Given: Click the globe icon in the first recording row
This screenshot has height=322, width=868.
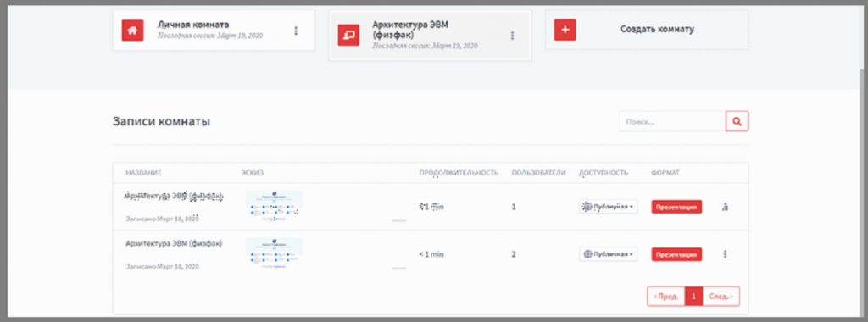Looking at the screenshot, I should 587,207.
